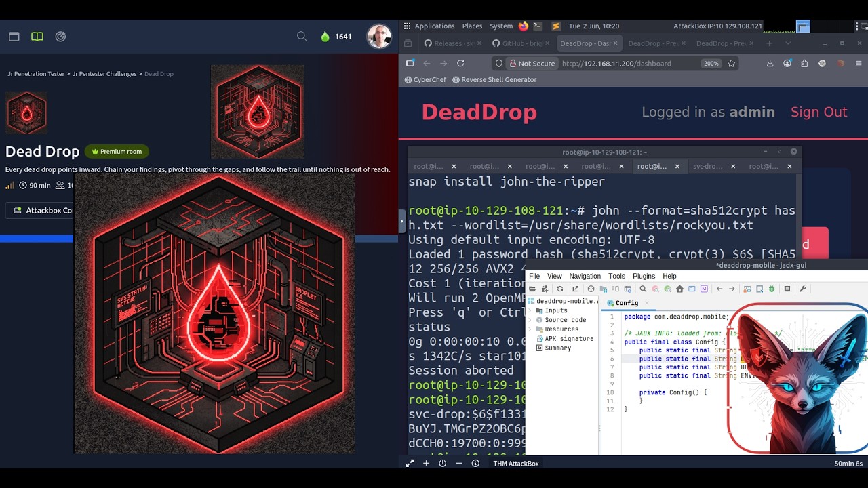This screenshot has height=488, width=868.
Task: Open TryHackMe user avatar menu
Action: (379, 37)
